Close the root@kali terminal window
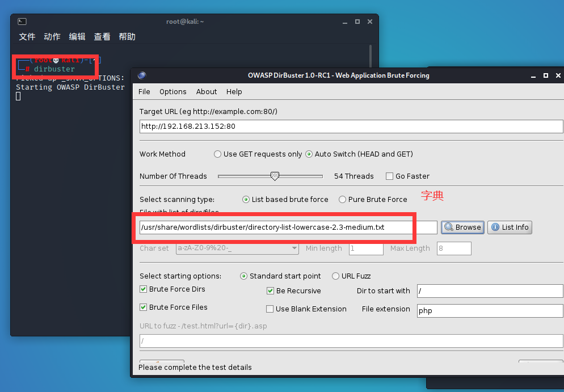This screenshot has width=564, height=392. [370, 22]
